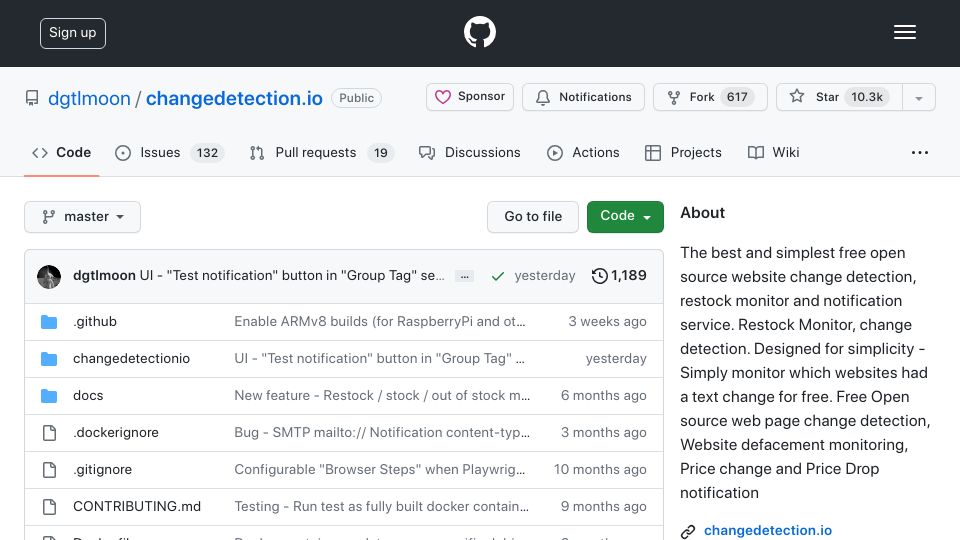Visit the changedetection.io website link in About
Screen dimensions: 960x540
click(768, 530)
